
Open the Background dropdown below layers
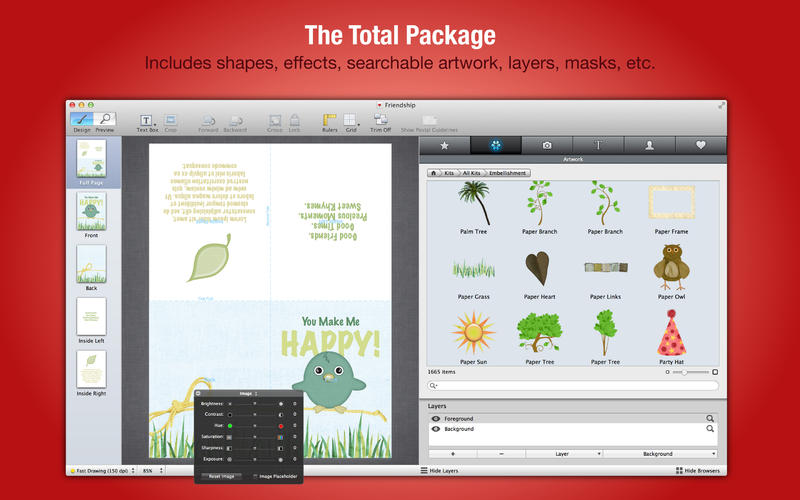[x=660, y=454]
